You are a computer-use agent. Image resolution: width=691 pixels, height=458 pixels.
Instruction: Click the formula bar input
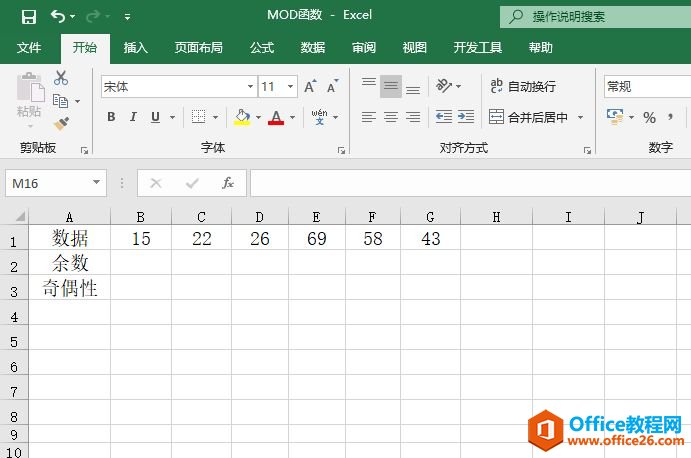pos(471,183)
